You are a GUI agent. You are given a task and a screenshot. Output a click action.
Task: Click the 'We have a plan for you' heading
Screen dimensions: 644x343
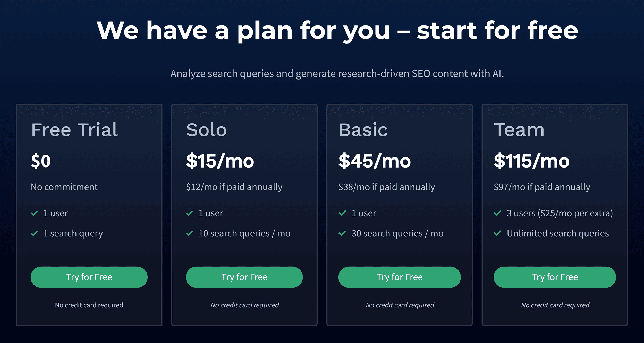coord(322,30)
